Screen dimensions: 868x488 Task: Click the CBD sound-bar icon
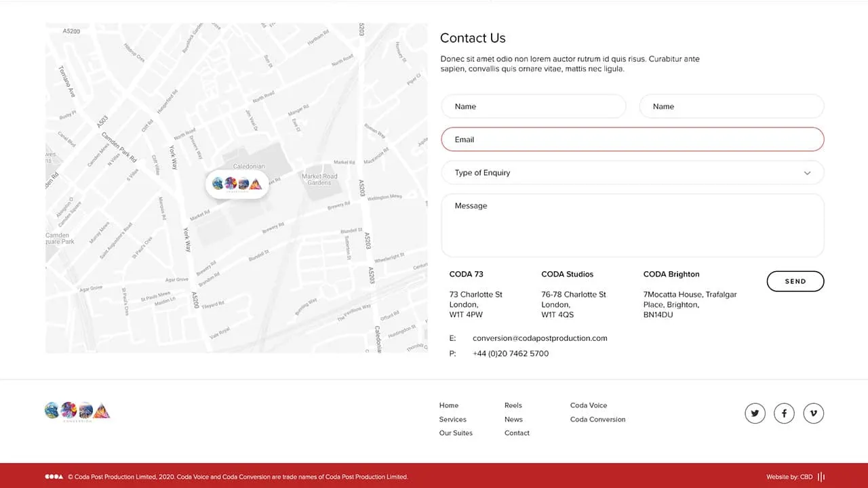821,476
